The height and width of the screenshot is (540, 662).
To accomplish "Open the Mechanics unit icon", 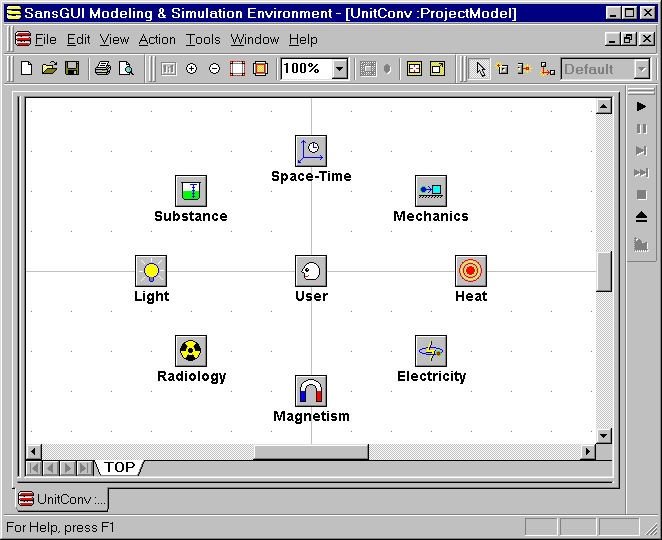I will tap(431, 191).
